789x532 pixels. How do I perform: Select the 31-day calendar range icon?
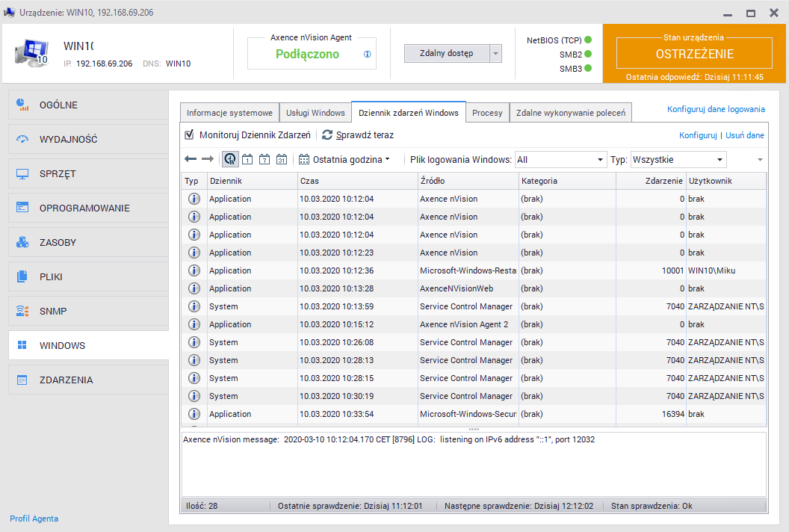point(282,159)
